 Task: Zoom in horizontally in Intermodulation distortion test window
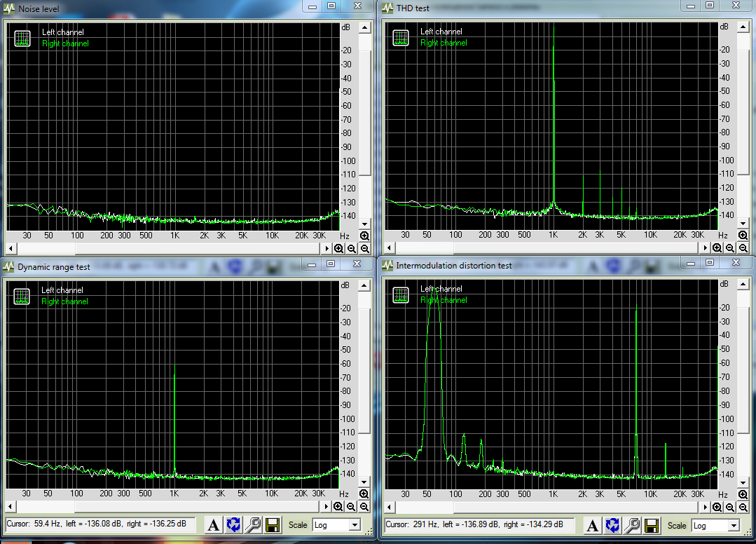[x=717, y=507]
